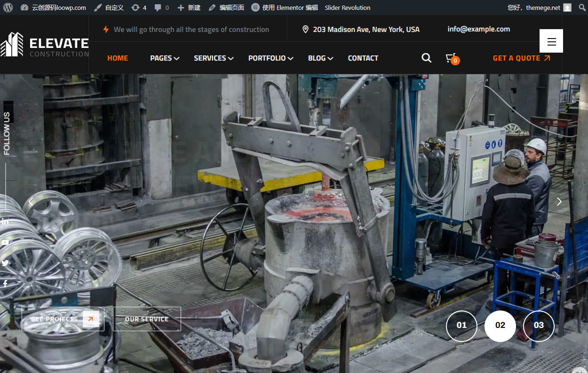Click the Get a Quote link
This screenshot has width=588, height=373.
521,58
